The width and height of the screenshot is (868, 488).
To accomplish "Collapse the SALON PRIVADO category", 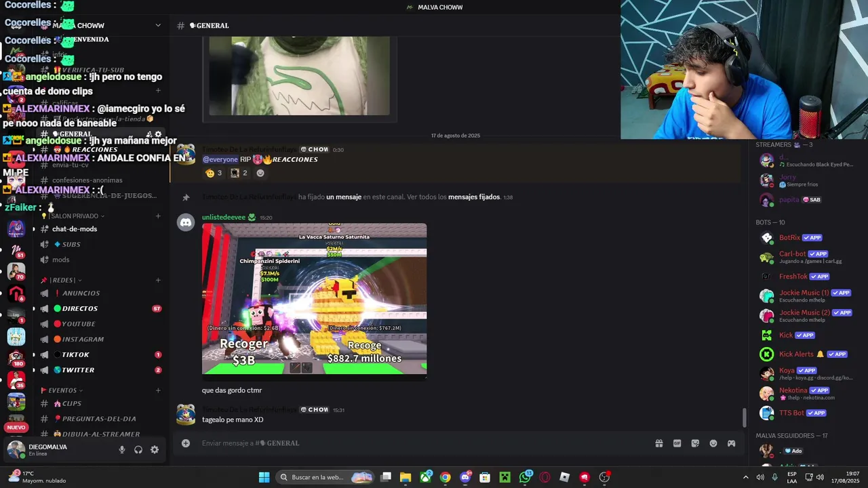I will 73,216.
